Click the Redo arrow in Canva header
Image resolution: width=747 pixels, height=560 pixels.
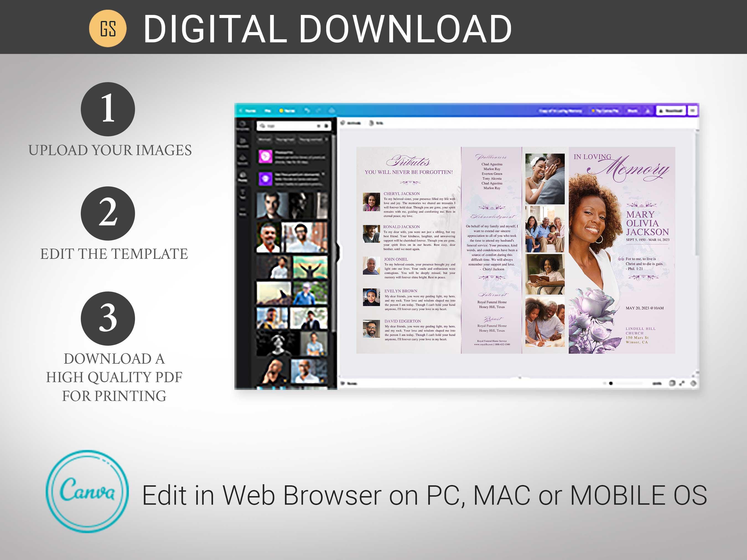pyautogui.click(x=318, y=111)
